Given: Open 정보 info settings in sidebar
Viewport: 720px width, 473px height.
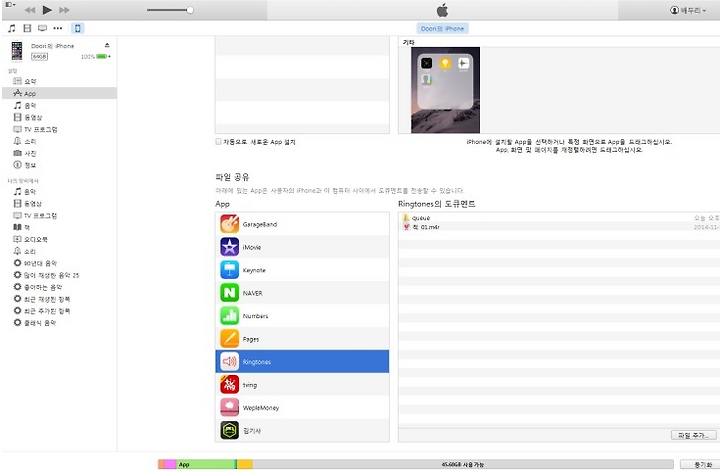Looking at the screenshot, I should (59, 165).
